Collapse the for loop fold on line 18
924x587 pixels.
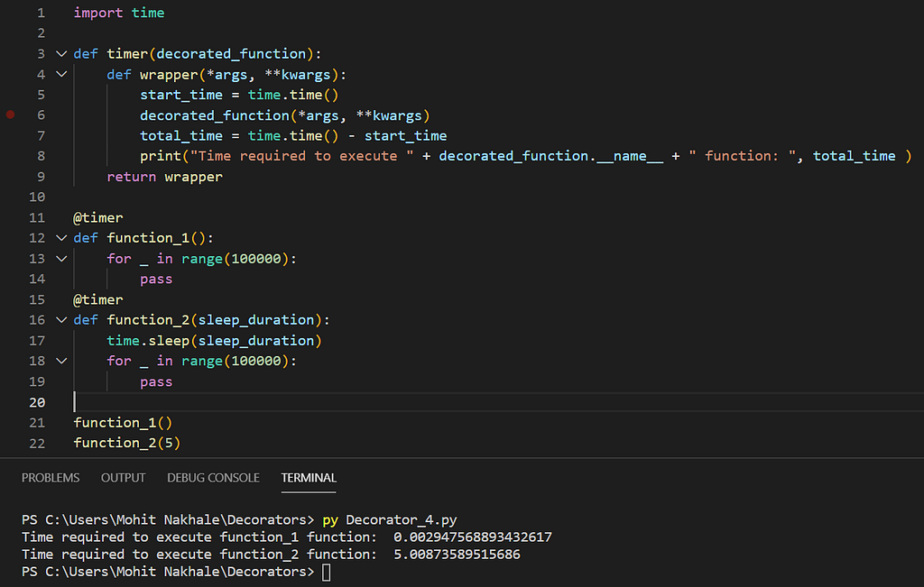click(61, 361)
